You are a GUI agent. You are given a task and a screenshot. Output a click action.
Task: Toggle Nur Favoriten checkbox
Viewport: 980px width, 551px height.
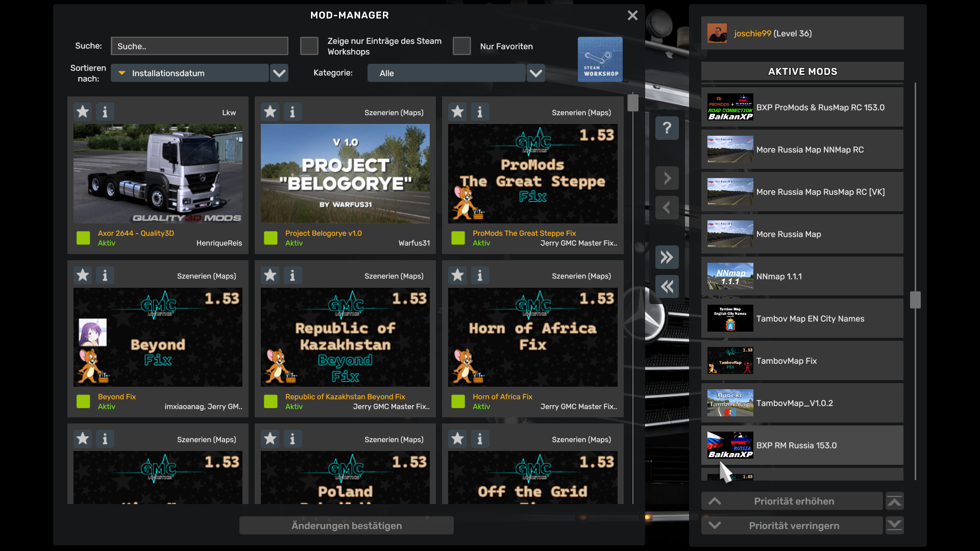(461, 46)
